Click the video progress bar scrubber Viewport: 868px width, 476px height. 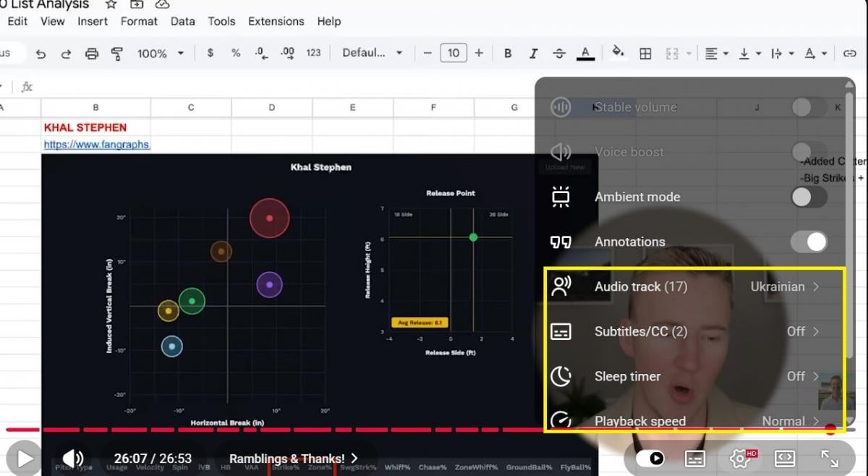click(x=830, y=430)
